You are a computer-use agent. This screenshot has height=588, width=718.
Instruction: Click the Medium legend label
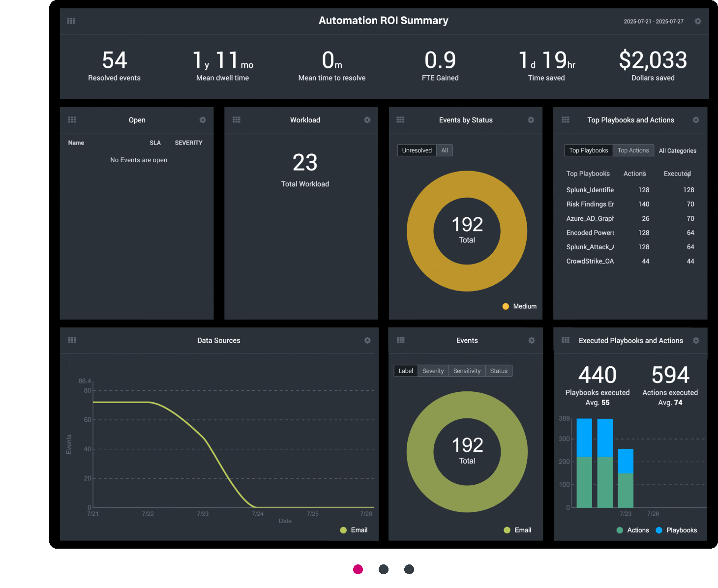(x=524, y=306)
